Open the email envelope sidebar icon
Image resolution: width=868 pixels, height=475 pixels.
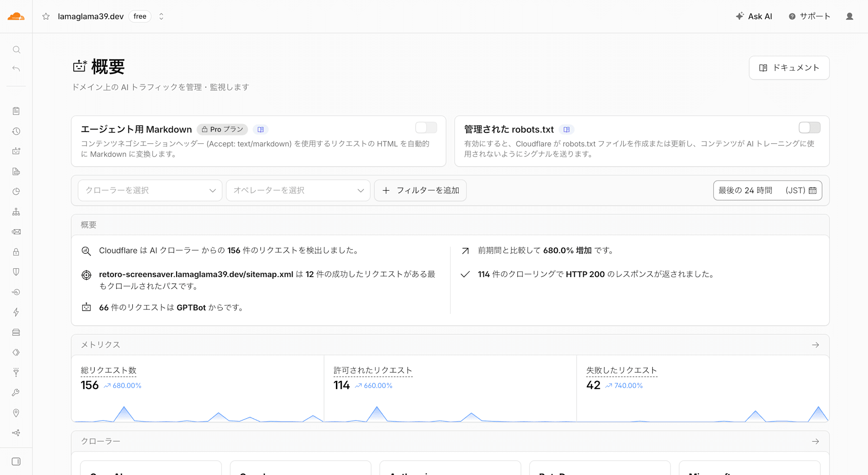pyautogui.click(x=16, y=232)
